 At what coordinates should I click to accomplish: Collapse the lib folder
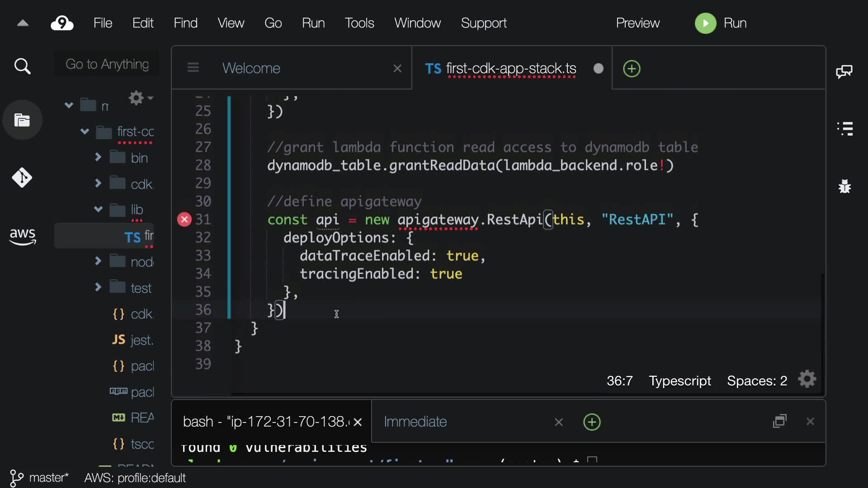(98, 209)
